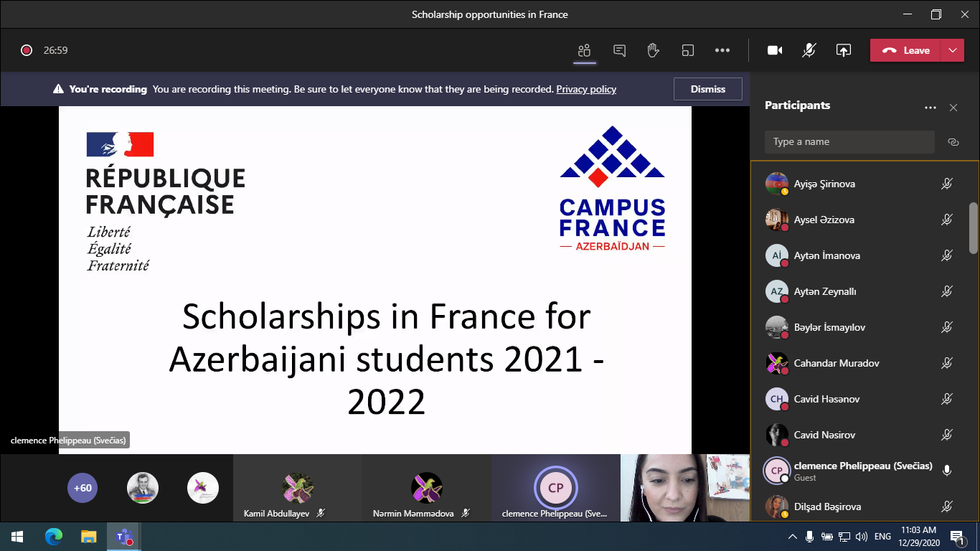Select participant Ayişə Şirinova

pyautogui.click(x=859, y=184)
